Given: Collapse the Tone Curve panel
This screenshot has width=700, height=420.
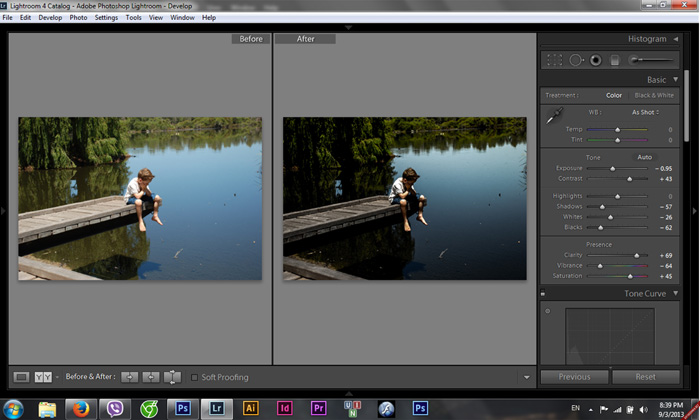Looking at the screenshot, I should point(675,293).
